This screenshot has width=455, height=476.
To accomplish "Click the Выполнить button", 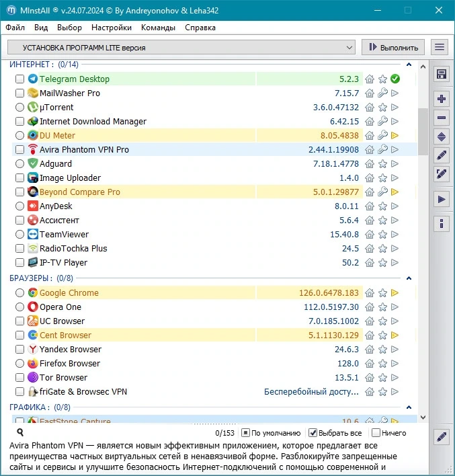I will coord(393,47).
